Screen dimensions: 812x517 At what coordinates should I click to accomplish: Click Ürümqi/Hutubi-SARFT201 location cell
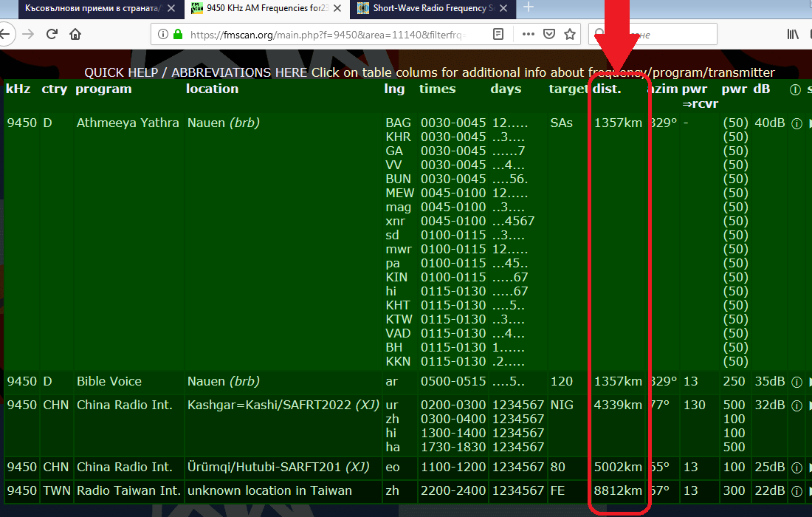coord(278,467)
